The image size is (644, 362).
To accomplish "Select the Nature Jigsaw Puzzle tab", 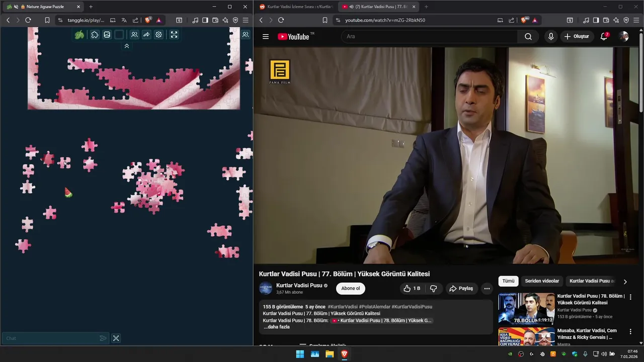I will [43, 7].
